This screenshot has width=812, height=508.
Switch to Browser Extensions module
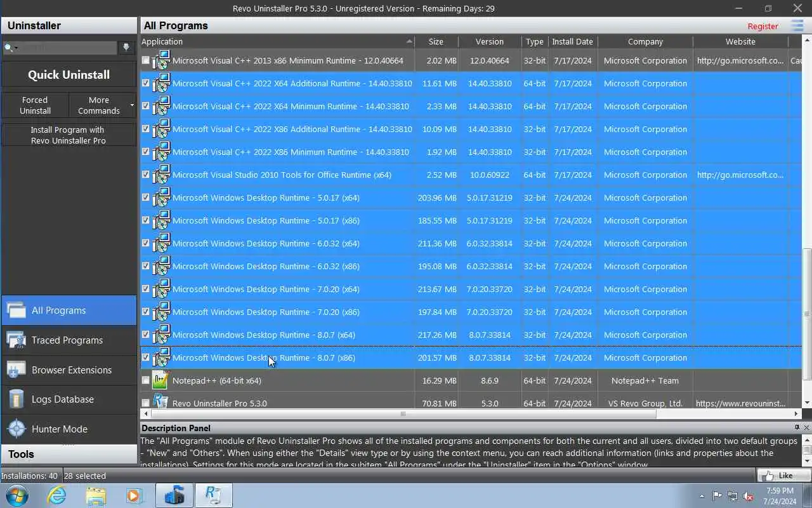[x=69, y=370]
